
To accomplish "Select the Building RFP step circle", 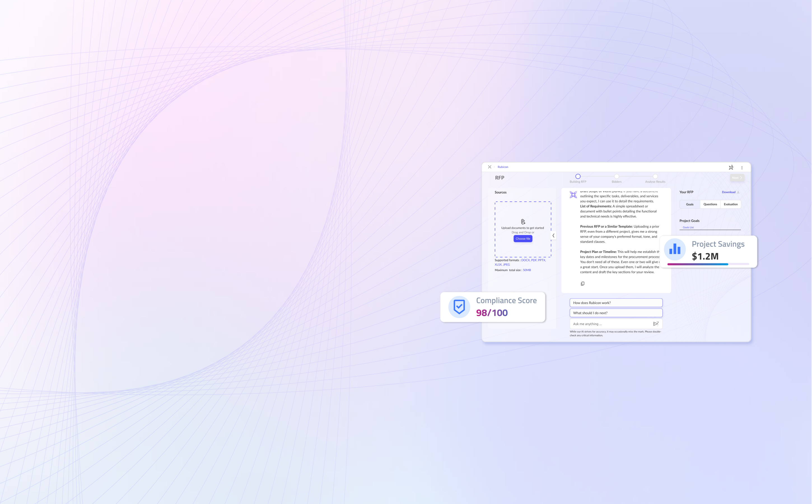I will point(578,176).
